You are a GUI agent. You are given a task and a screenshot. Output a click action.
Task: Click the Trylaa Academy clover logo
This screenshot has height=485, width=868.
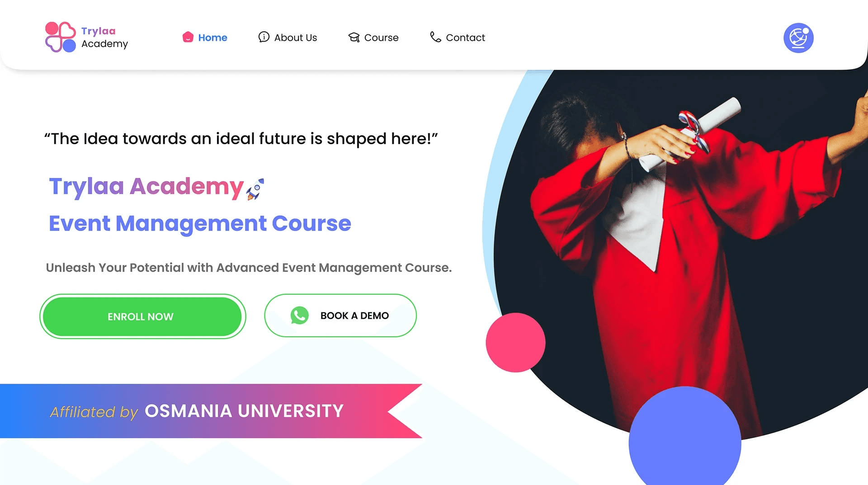61,37
